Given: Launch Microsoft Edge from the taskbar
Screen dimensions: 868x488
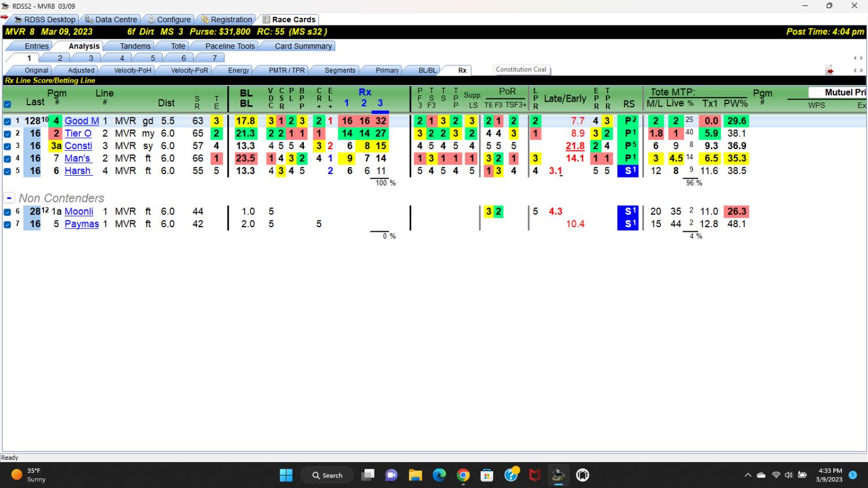Looking at the screenshot, I should [440, 475].
